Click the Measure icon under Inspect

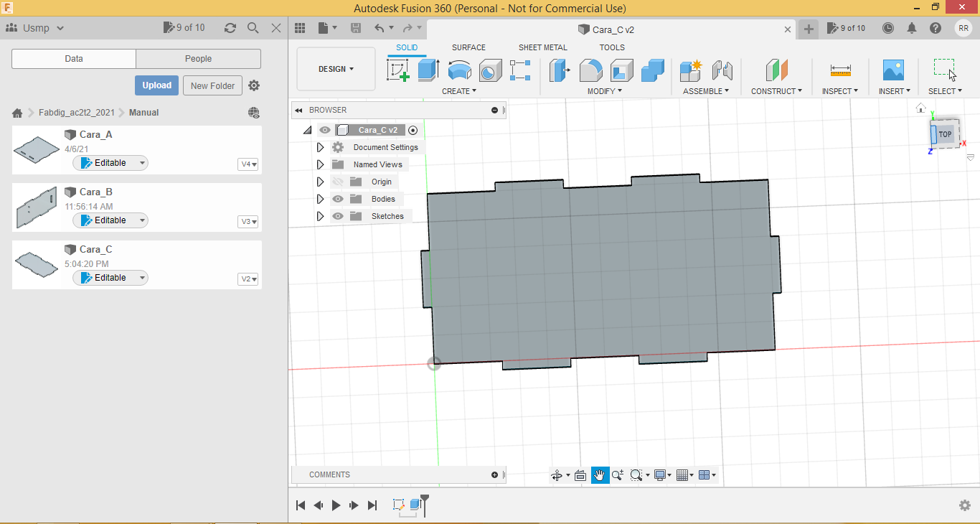point(840,70)
